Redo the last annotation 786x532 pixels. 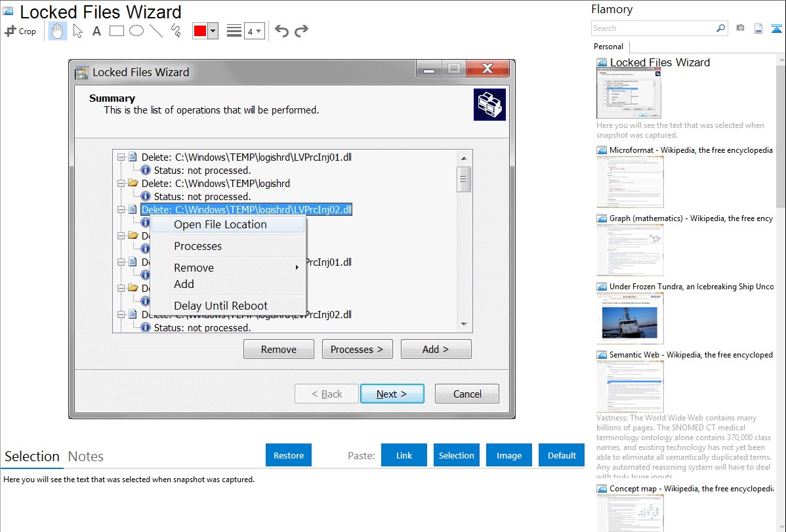pos(301,31)
